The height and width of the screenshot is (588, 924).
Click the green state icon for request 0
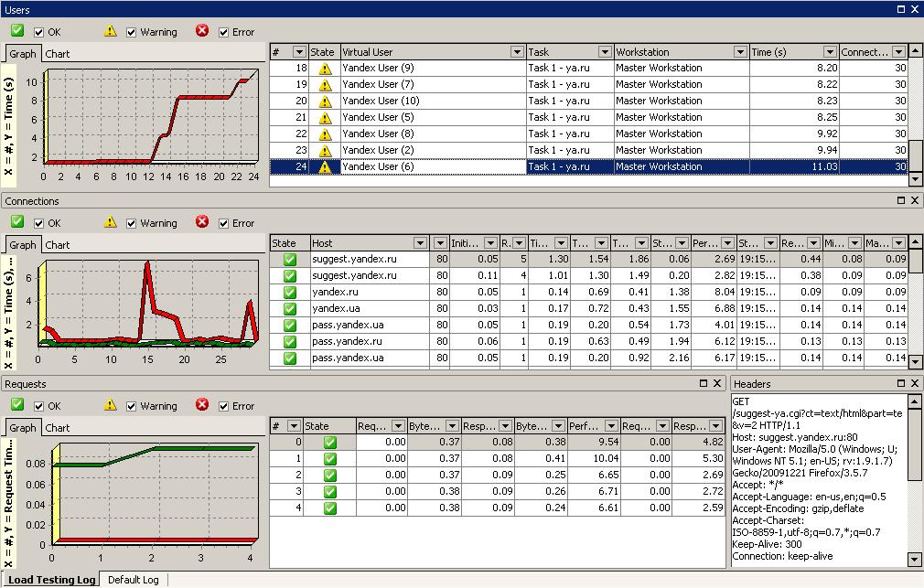(330, 443)
